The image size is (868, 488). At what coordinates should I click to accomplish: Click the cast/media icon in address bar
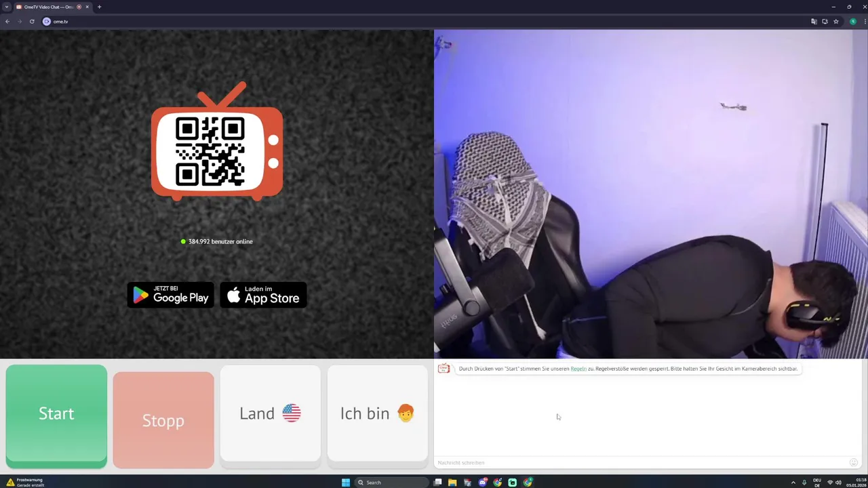tap(825, 22)
